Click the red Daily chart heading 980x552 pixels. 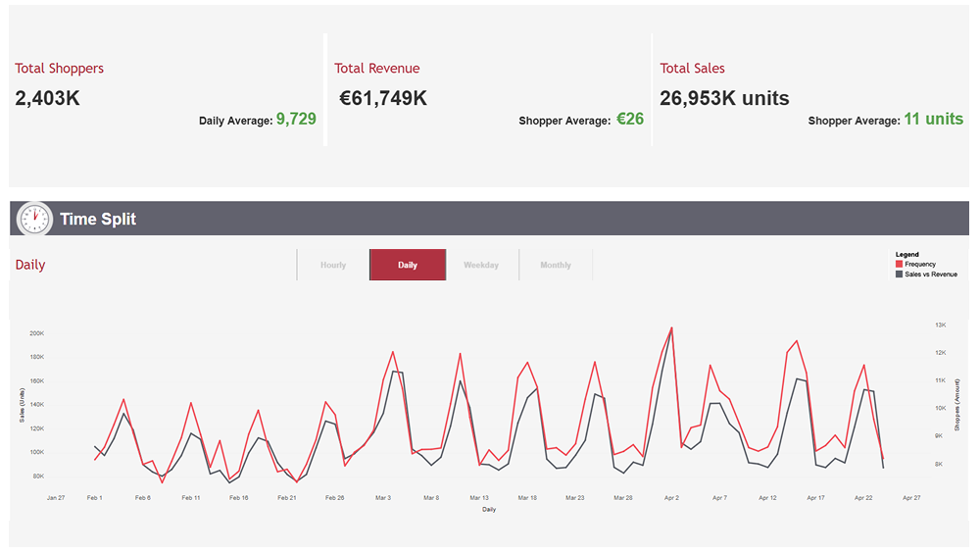[30, 265]
